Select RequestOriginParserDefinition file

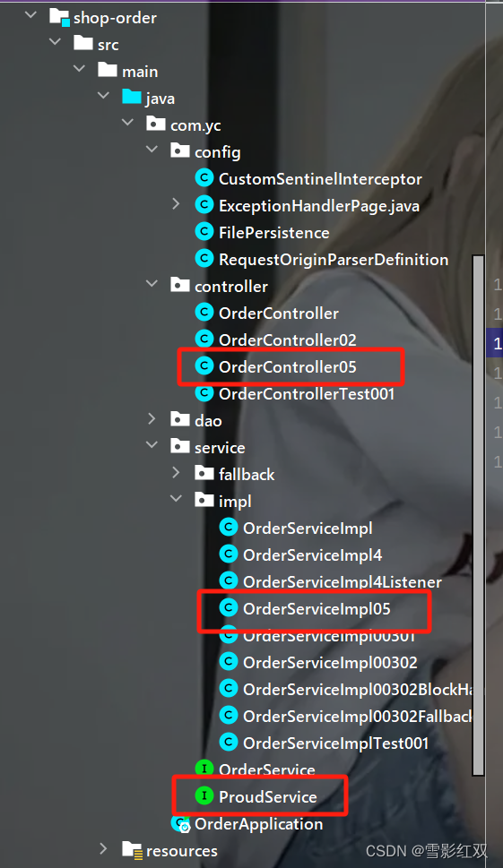pos(334,259)
